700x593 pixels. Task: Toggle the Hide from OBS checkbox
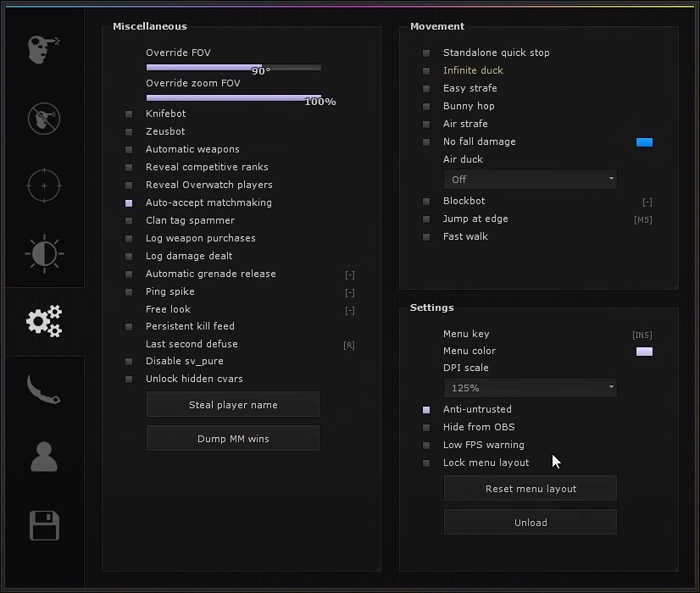[x=426, y=428]
